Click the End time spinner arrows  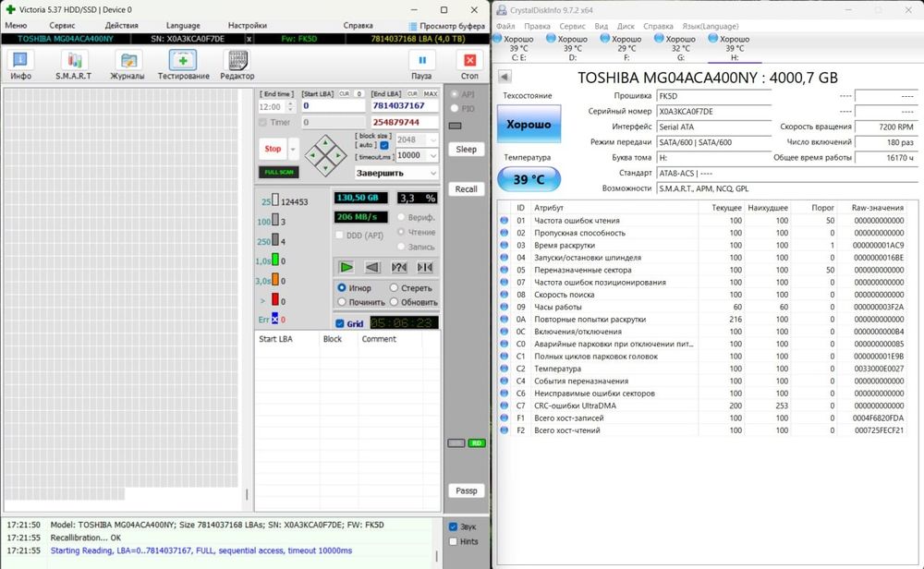coord(290,106)
